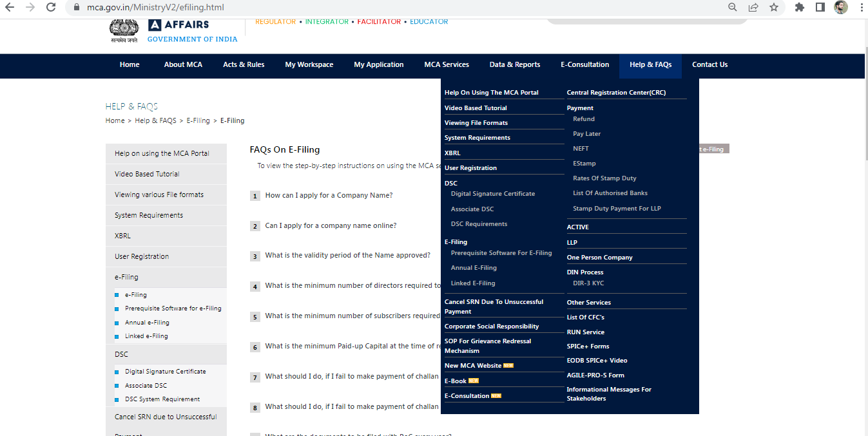Open the MCA Services menu

(447, 64)
